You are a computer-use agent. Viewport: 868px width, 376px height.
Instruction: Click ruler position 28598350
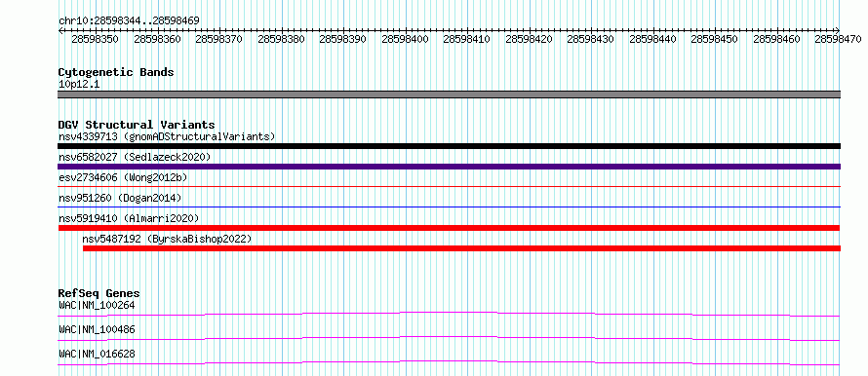click(x=96, y=40)
